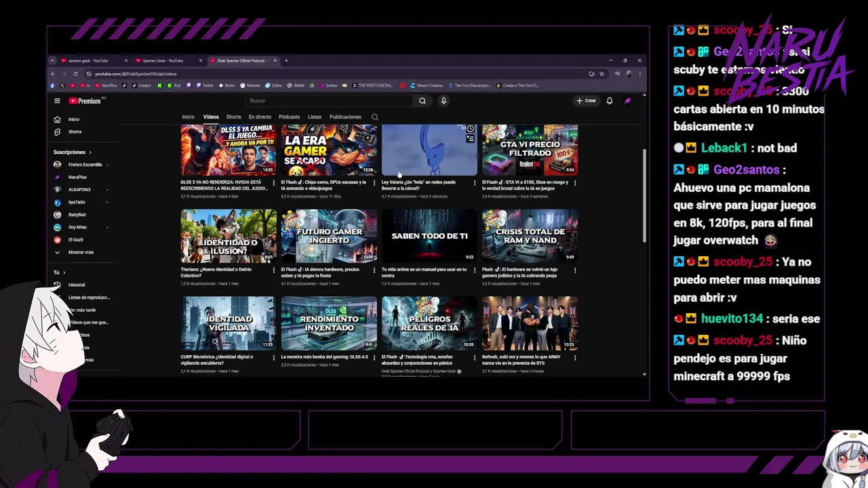
Task: Expand Mostrar más subscriptions
Action: click(81, 252)
